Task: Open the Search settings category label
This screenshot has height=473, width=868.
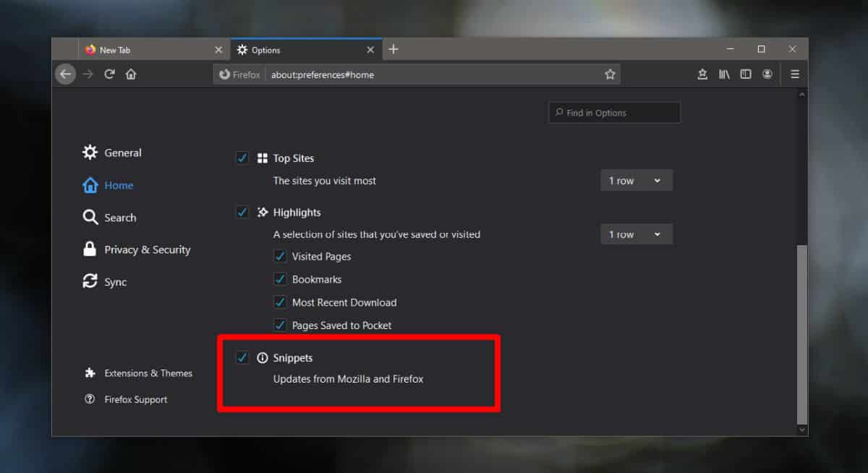Action: point(120,218)
